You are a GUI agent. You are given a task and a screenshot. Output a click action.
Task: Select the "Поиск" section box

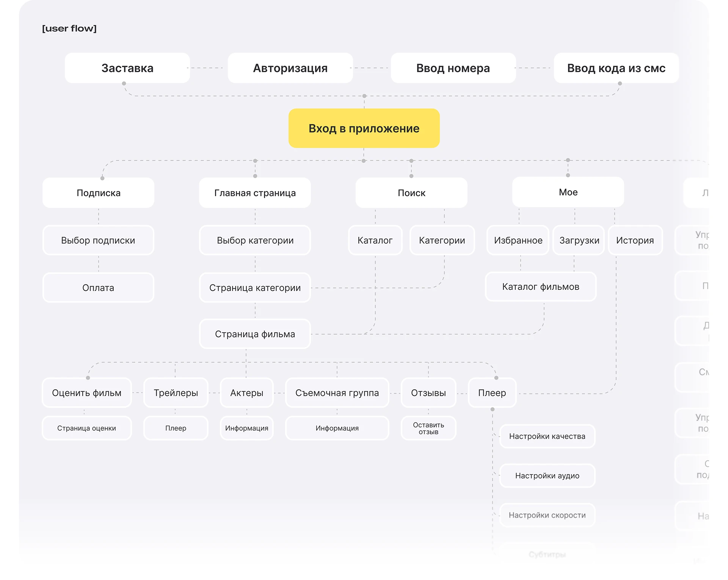click(x=411, y=193)
